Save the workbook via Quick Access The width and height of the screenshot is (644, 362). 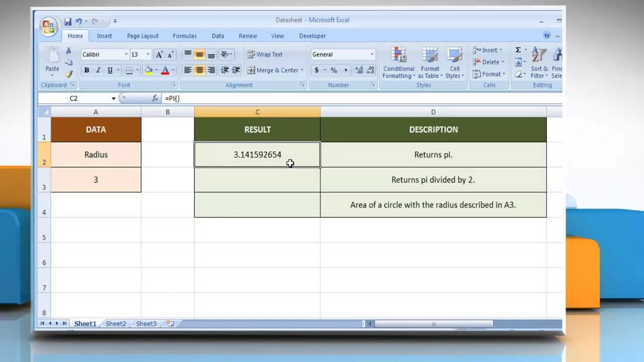click(67, 22)
